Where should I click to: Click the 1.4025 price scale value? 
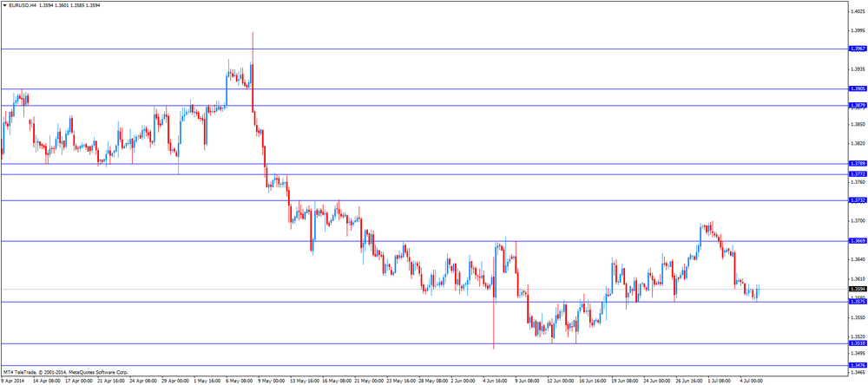click(858, 11)
